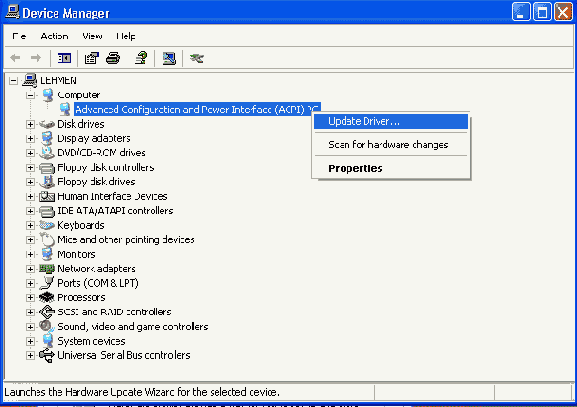The image size is (577, 407).
Task: Click the Floppy disk drives icon
Action: point(47,182)
